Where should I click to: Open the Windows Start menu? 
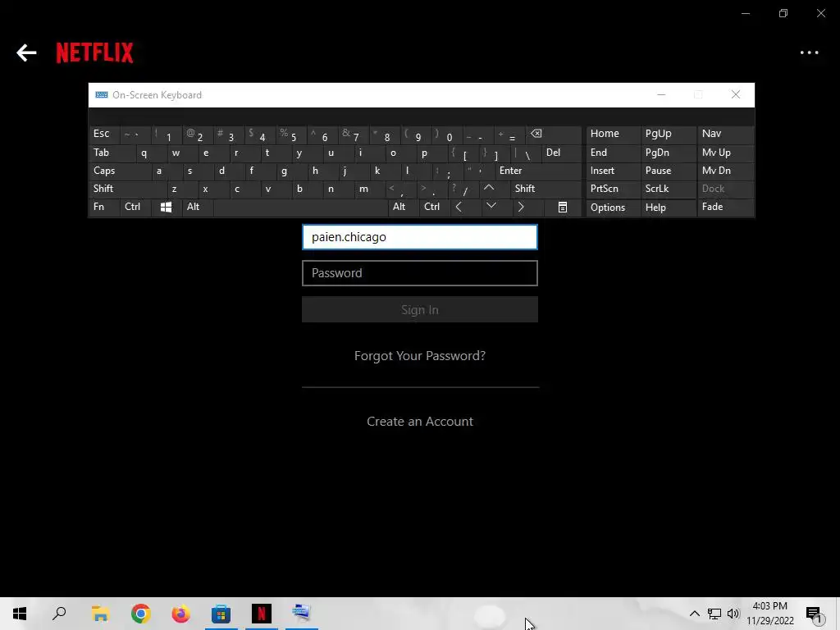(x=20, y=614)
